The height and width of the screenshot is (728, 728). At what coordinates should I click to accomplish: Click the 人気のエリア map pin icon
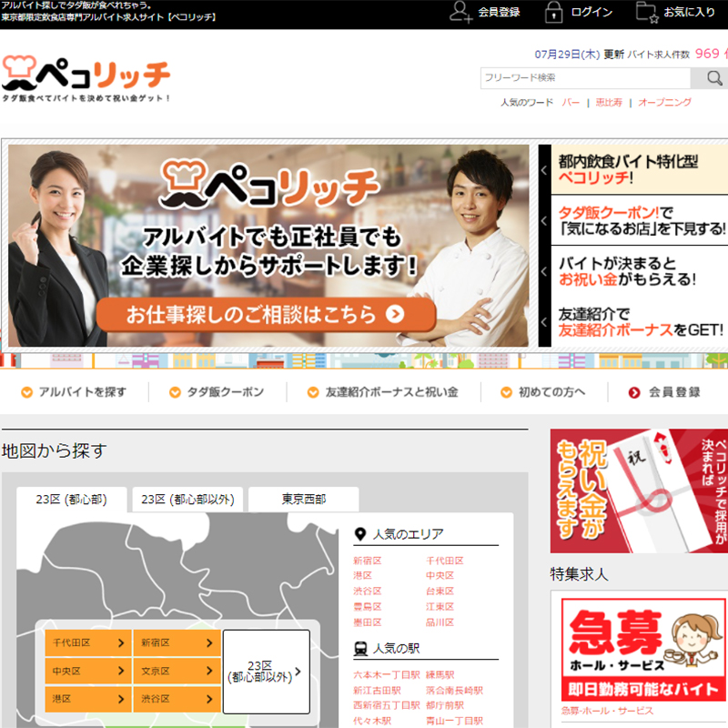click(360, 534)
